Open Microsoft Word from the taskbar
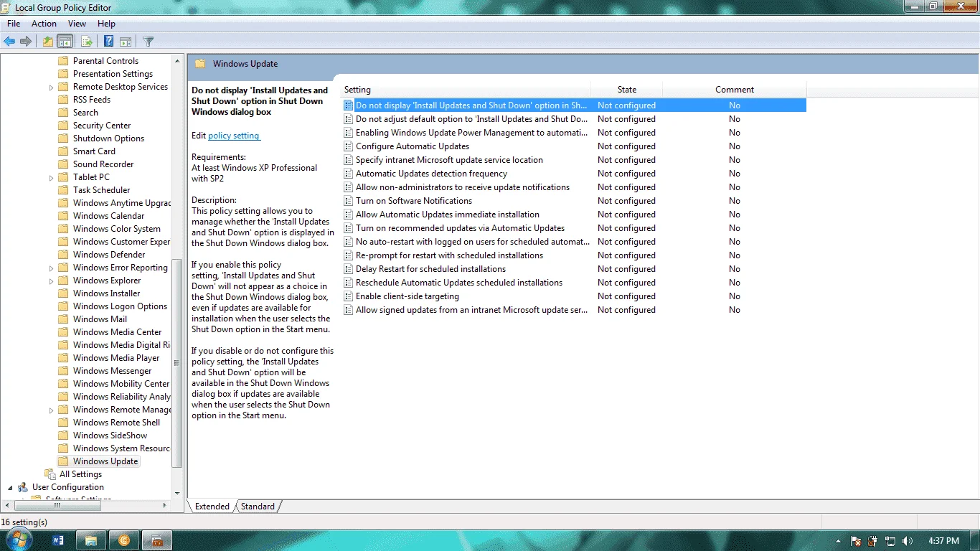 (59, 541)
